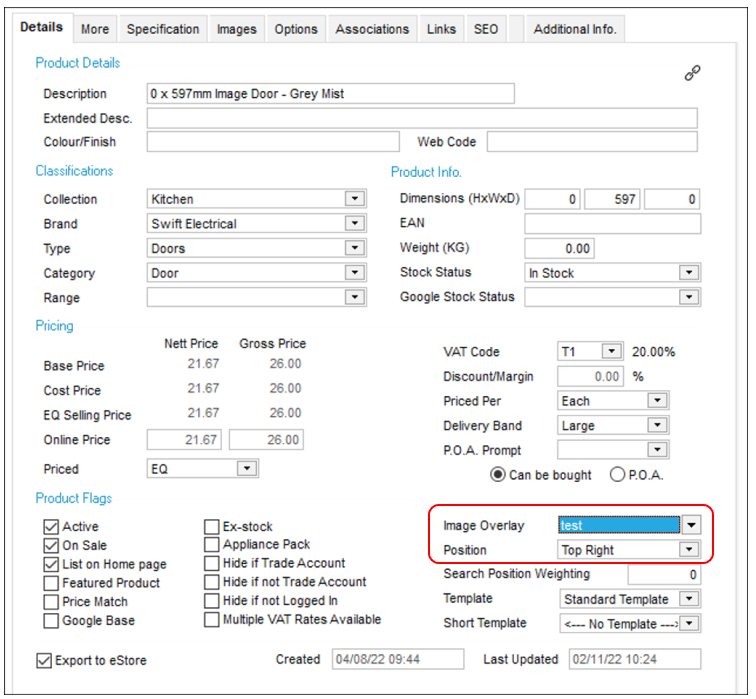The image size is (756, 699).
Task: Click the Discount/Margin field
Action: pos(590,376)
